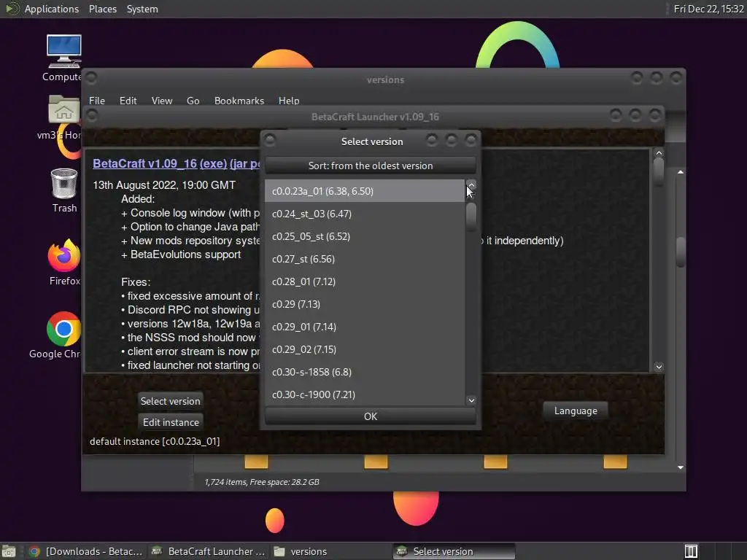Click version list scrollbar down arrow
This screenshot has height=560, width=747.
click(x=471, y=400)
